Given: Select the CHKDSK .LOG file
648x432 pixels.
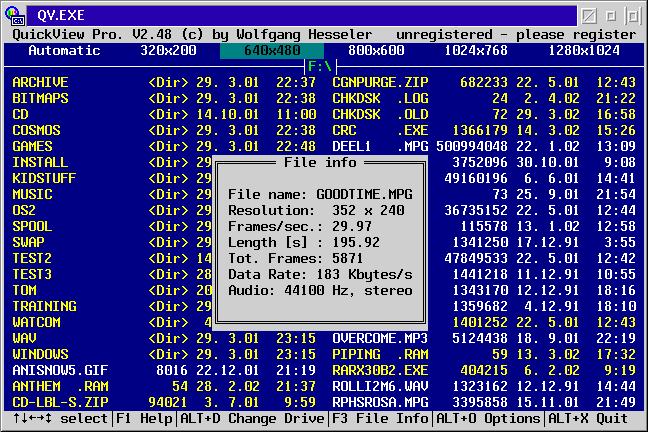Looking at the screenshot, I should (484, 98).
